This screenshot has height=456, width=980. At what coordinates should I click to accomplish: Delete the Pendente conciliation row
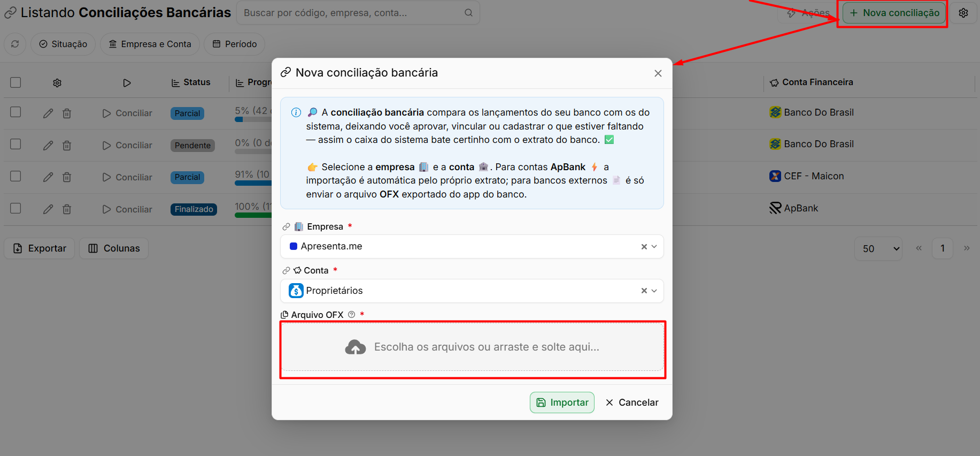[67, 145]
